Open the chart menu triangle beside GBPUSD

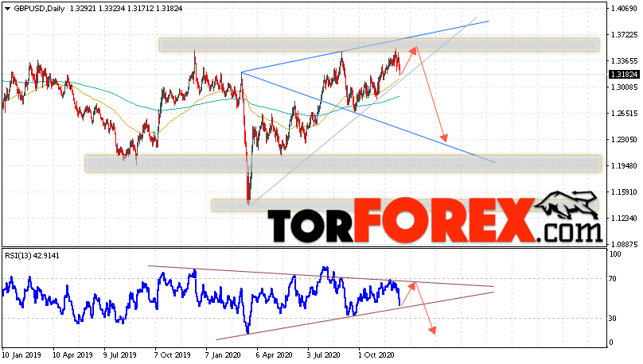(8, 9)
